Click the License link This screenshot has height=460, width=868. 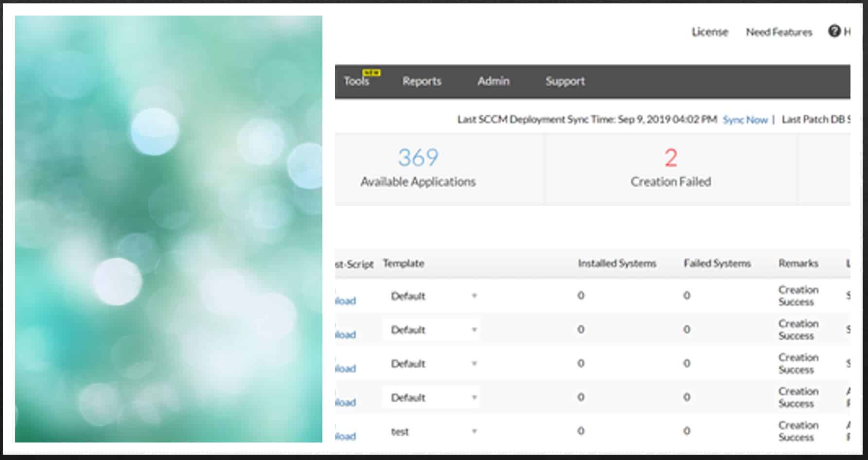point(709,32)
